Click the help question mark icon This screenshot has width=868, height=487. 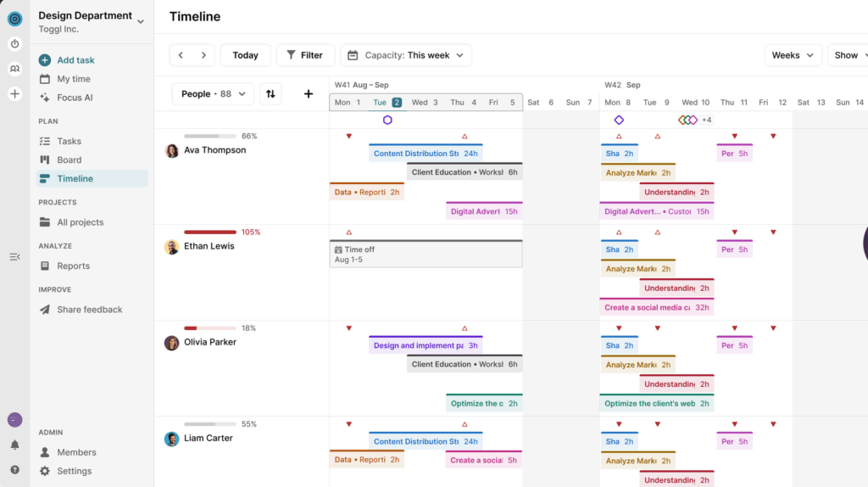(x=14, y=469)
